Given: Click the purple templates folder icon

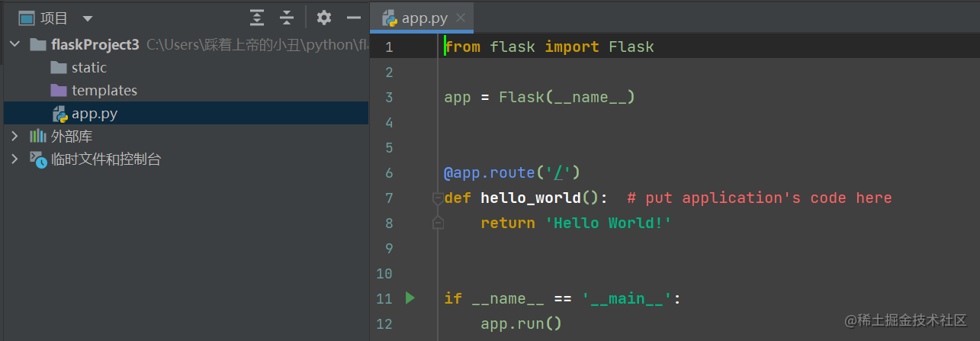Looking at the screenshot, I should coord(59,91).
